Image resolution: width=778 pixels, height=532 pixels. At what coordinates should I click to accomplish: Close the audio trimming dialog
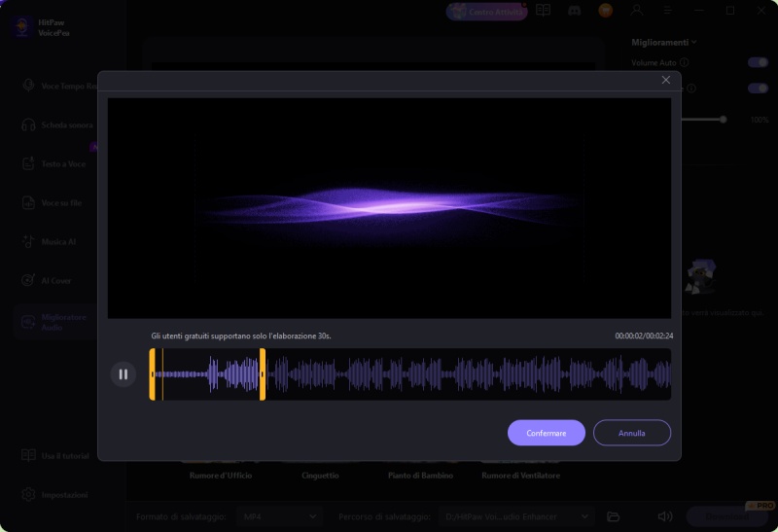666,81
